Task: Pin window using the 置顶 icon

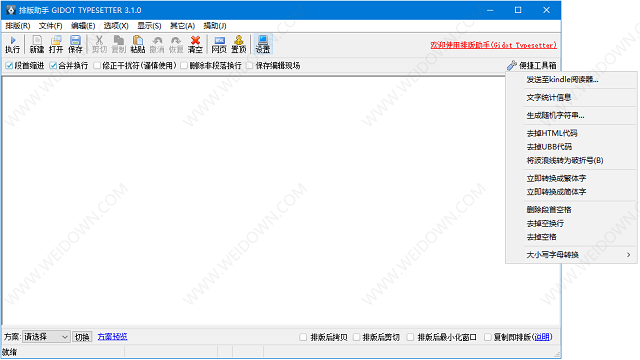Action: click(239, 44)
